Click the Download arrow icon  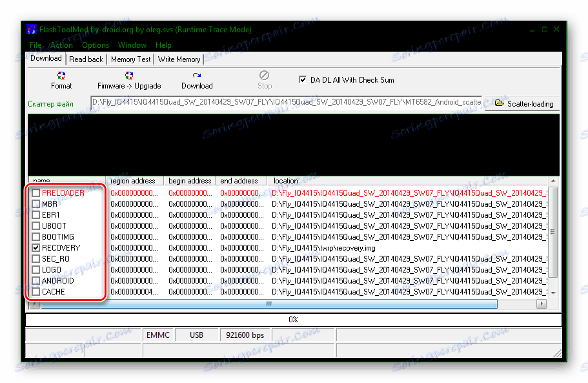point(197,76)
